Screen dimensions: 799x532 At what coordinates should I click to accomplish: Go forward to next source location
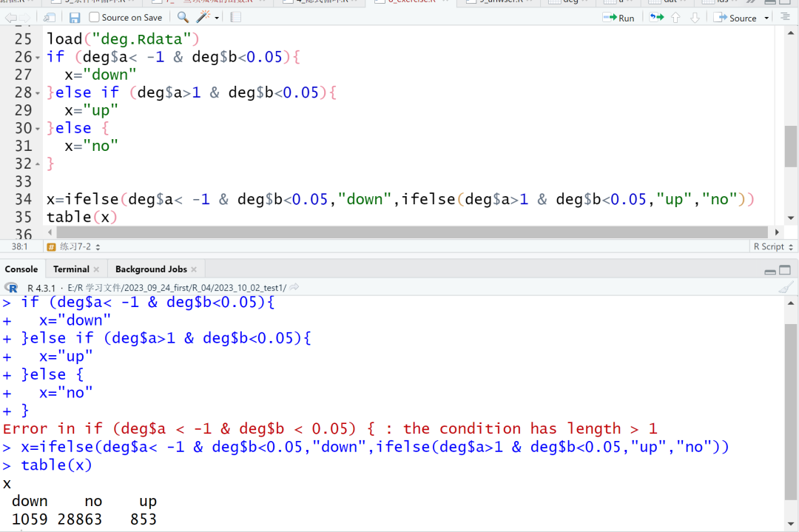click(x=25, y=18)
